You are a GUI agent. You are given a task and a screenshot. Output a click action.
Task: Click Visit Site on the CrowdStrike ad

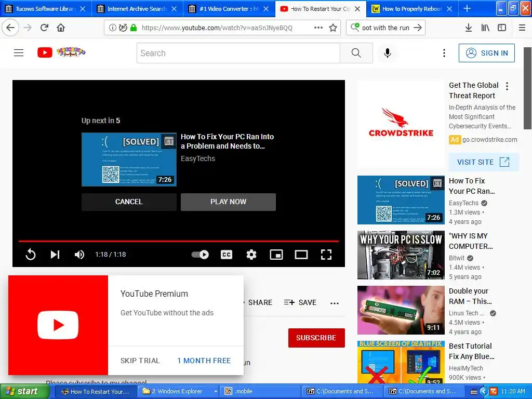(x=484, y=162)
